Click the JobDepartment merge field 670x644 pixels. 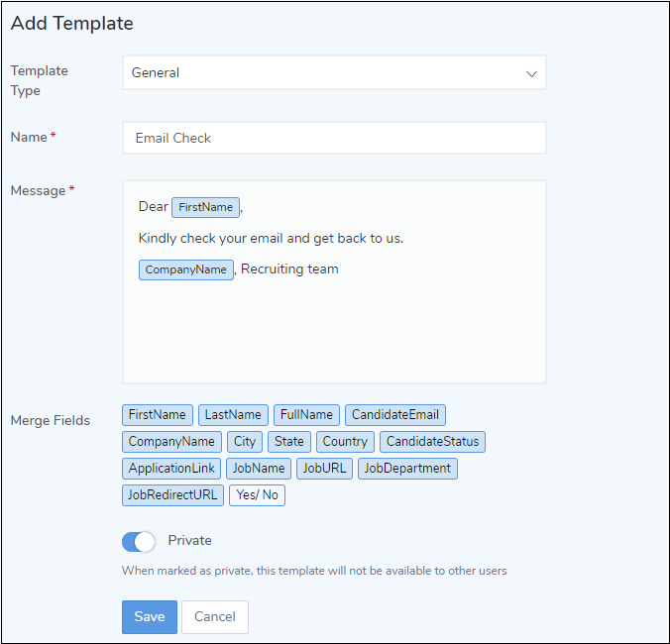pyautogui.click(x=407, y=469)
